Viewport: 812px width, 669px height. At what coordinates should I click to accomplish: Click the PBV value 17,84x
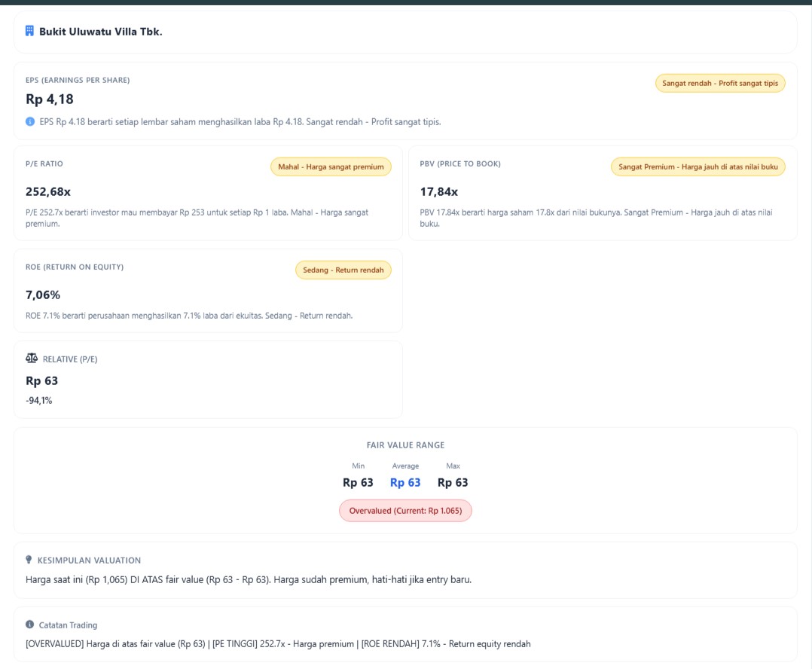(438, 191)
